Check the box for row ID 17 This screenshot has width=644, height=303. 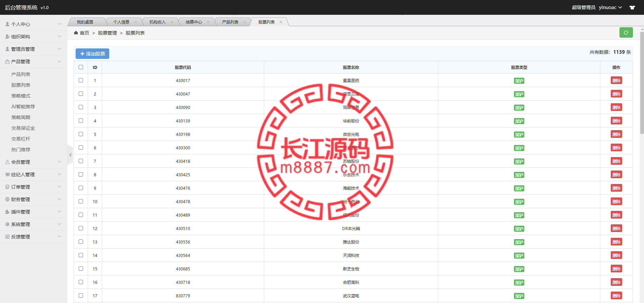point(81,295)
